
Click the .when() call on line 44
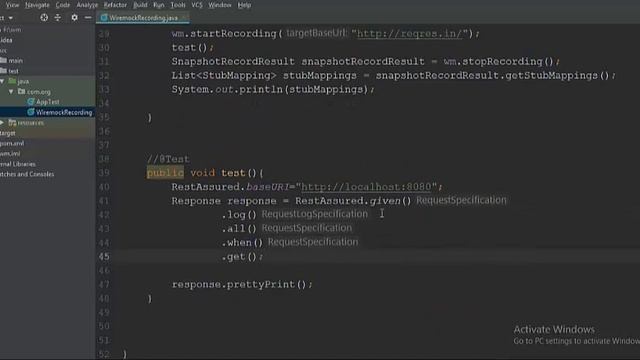coord(242,243)
